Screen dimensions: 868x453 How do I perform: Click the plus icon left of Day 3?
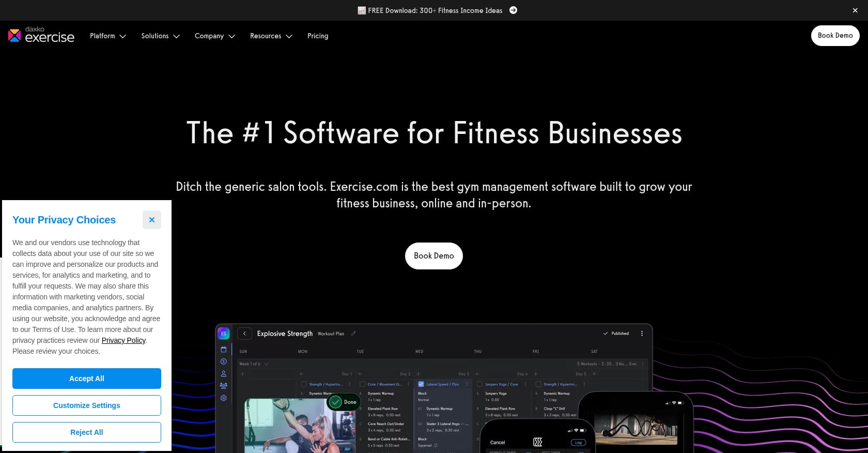click(419, 374)
